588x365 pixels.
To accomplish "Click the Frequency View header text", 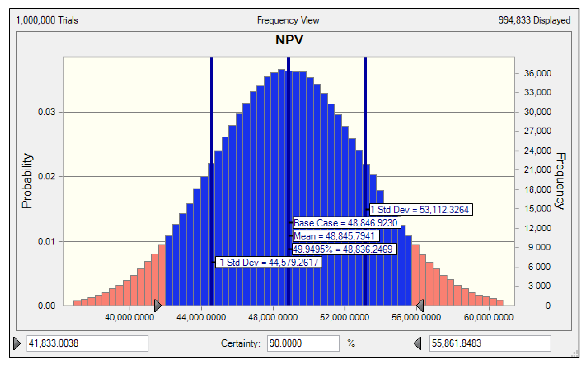I will point(288,20).
